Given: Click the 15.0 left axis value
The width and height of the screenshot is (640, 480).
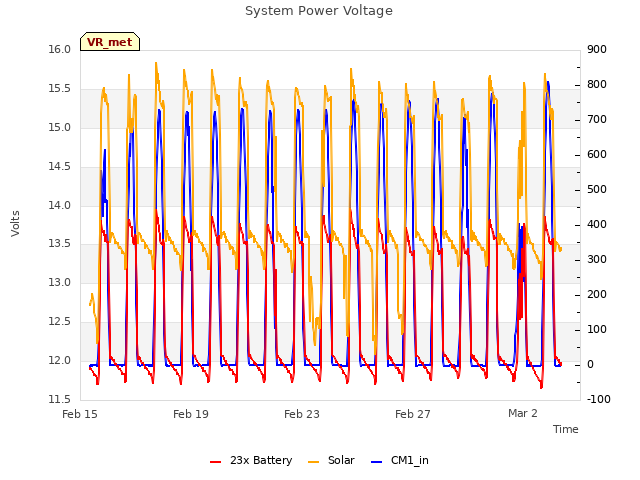Looking at the screenshot, I should (x=60, y=127).
